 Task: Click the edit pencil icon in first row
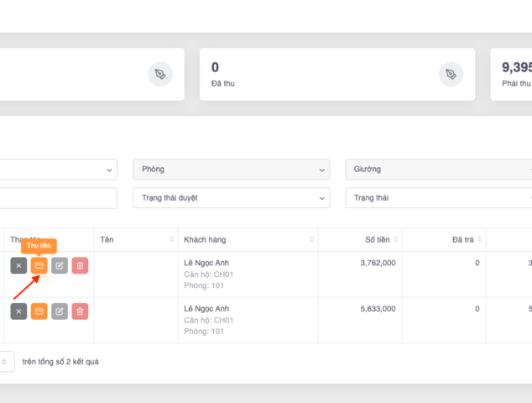pyautogui.click(x=60, y=265)
